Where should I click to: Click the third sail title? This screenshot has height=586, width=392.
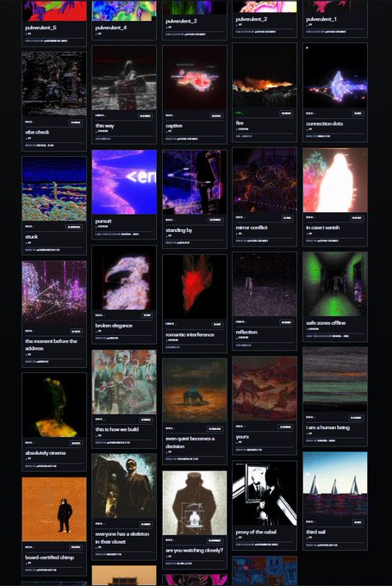tap(316, 532)
